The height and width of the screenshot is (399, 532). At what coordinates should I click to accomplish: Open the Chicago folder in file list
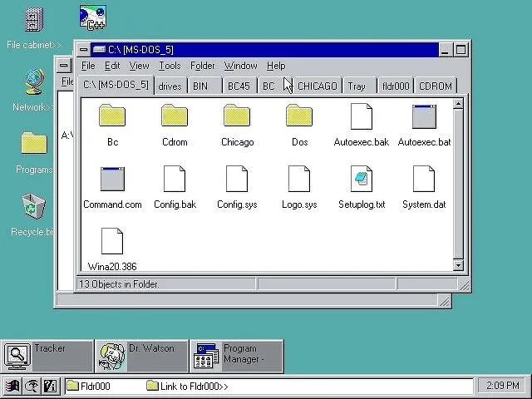click(237, 116)
